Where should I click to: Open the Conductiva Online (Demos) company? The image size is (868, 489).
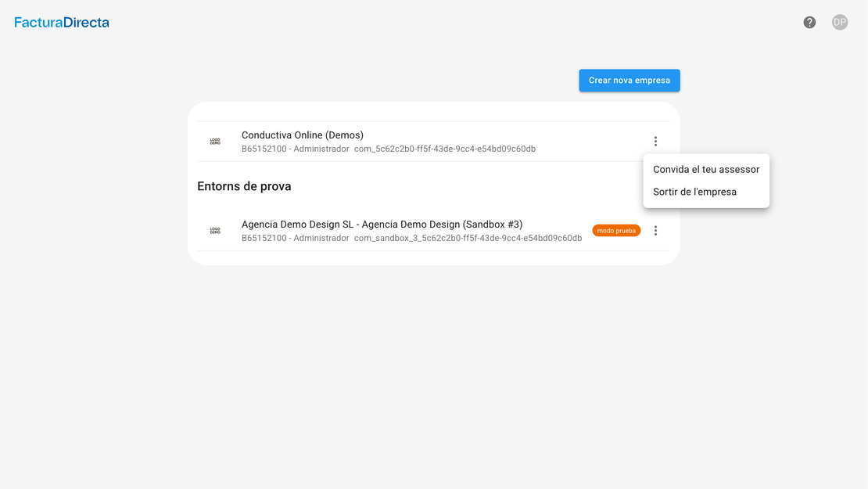tap(302, 135)
